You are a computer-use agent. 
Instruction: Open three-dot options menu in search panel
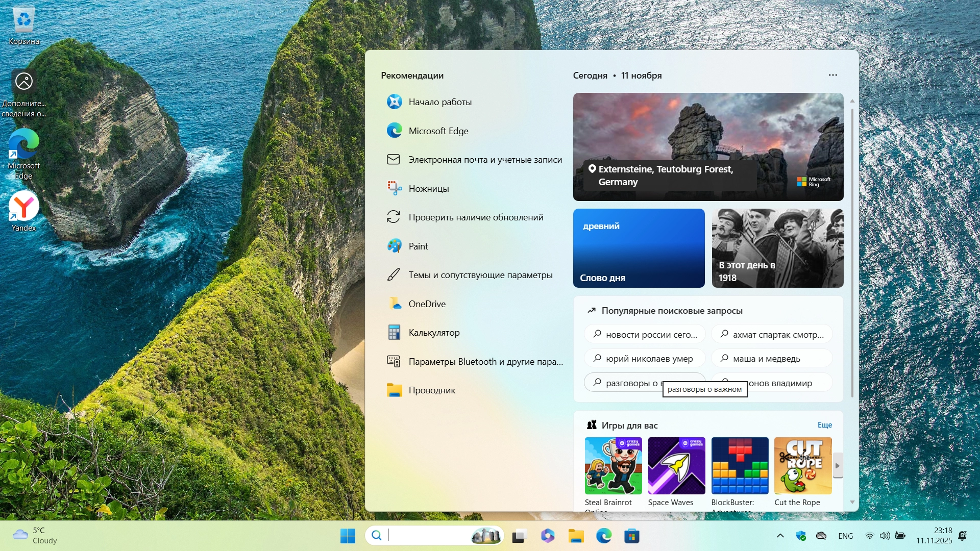(832, 75)
